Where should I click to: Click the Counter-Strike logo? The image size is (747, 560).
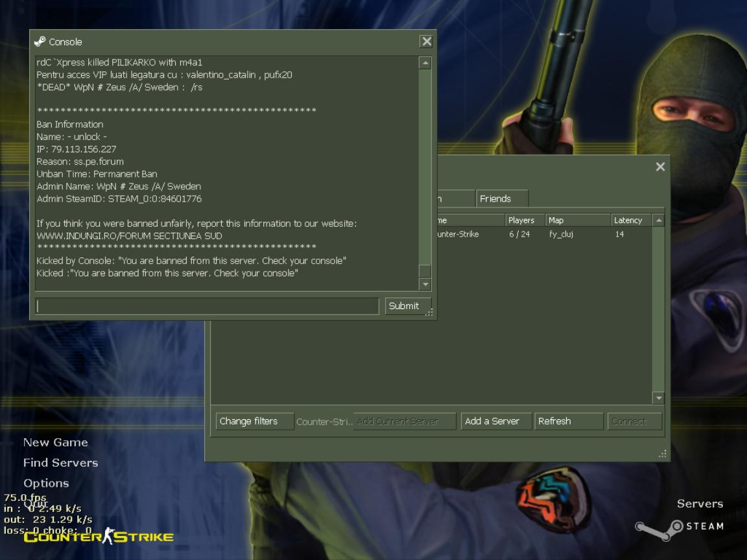(x=99, y=537)
